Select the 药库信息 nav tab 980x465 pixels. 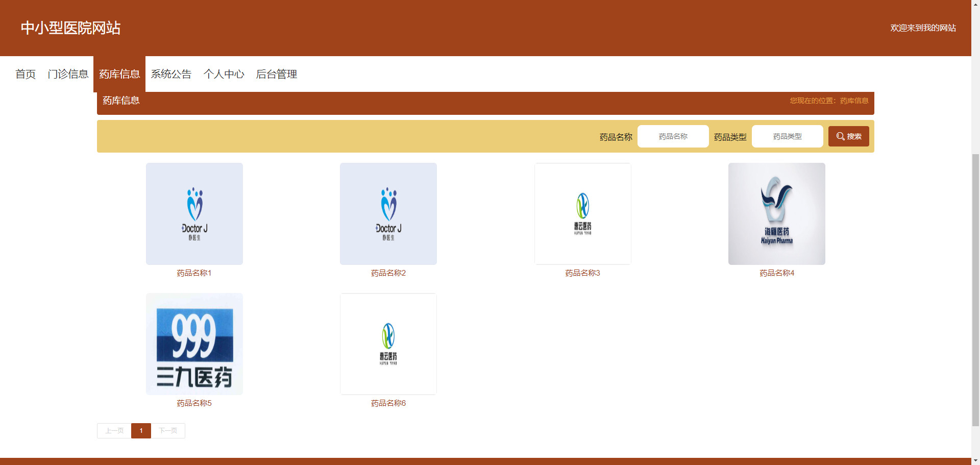tap(119, 74)
